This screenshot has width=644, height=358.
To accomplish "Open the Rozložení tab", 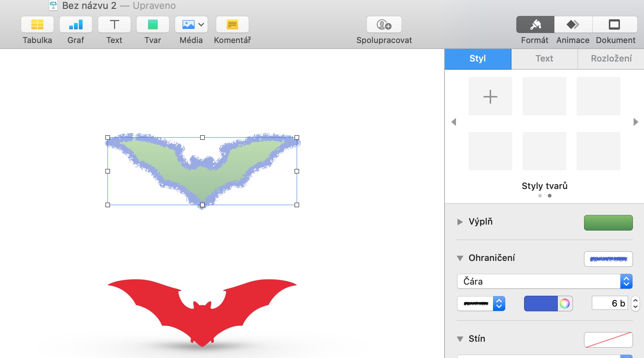I will pyautogui.click(x=611, y=59).
